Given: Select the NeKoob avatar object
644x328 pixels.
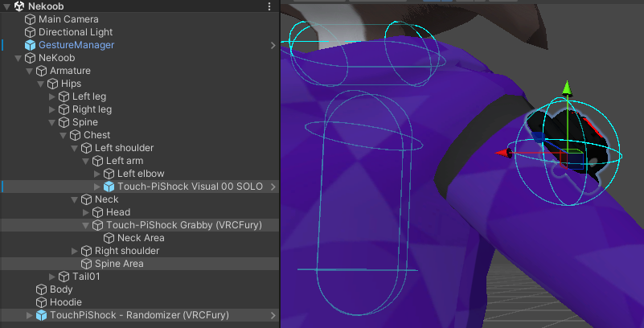Looking at the screenshot, I should [x=56, y=58].
